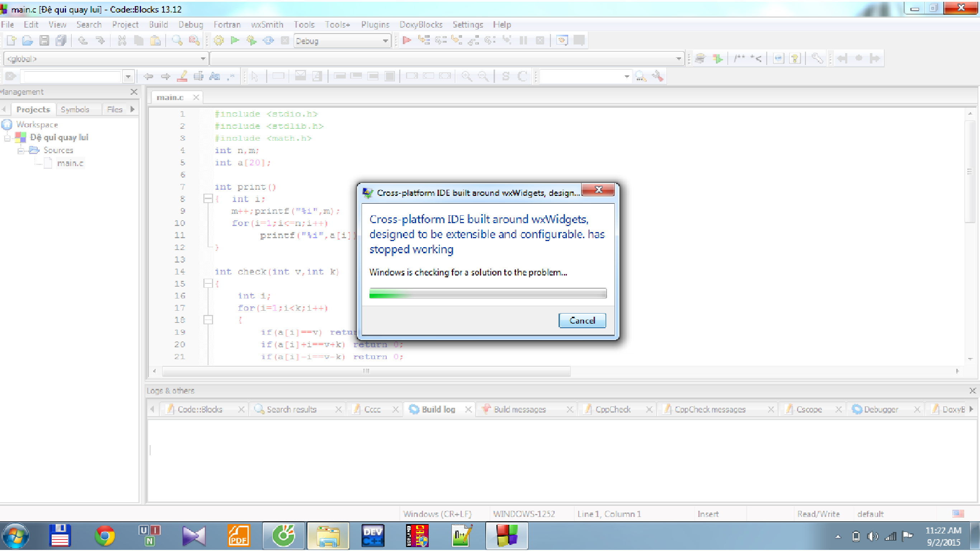Image resolution: width=980 pixels, height=551 pixels.
Task: Open the search text dropdown arrow
Action: (x=128, y=77)
